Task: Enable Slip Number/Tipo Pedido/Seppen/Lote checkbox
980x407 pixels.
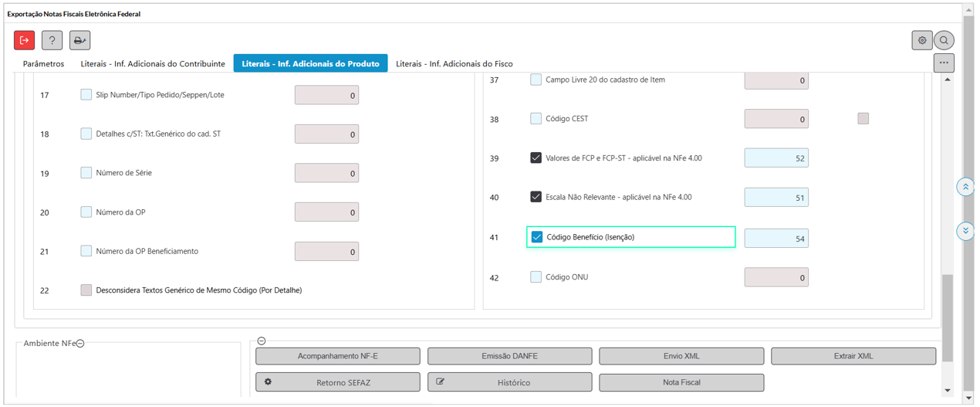Action: pyautogui.click(x=86, y=94)
